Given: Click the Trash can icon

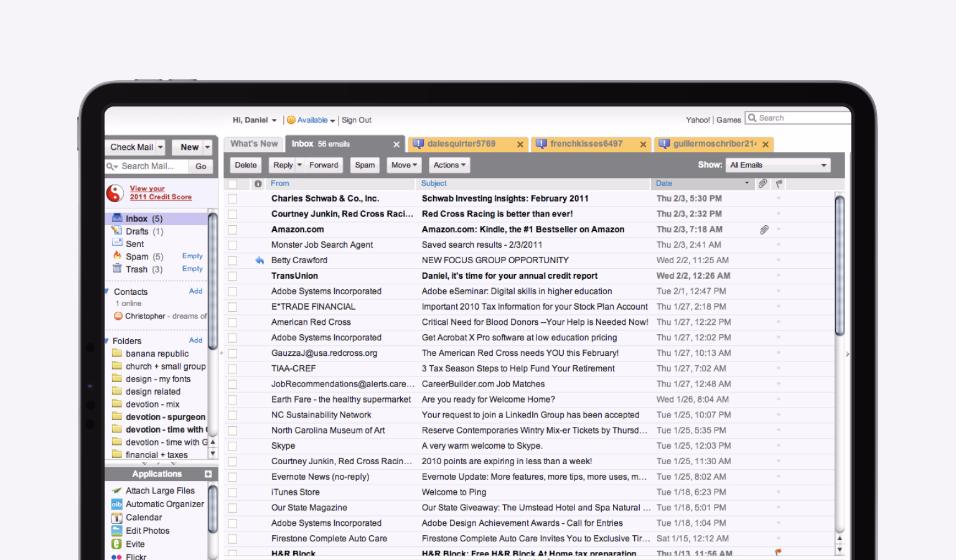Looking at the screenshot, I should click(x=117, y=268).
